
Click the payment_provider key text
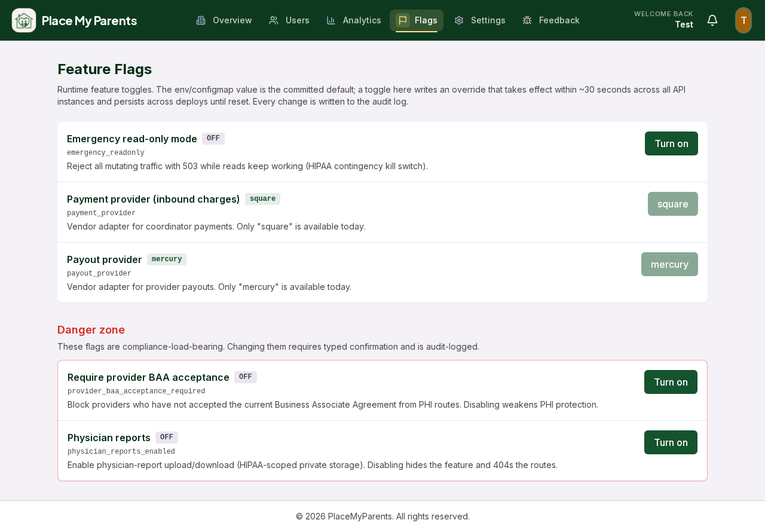click(102, 213)
